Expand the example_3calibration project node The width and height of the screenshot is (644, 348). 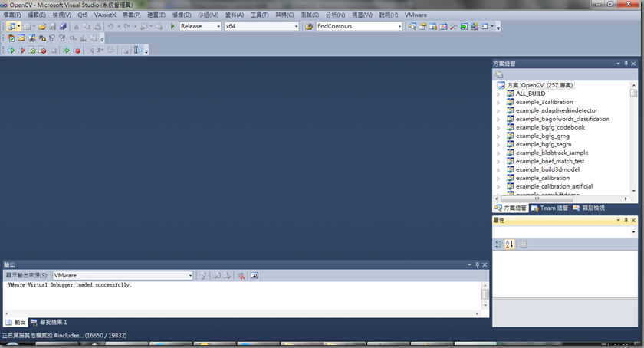click(x=498, y=102)
